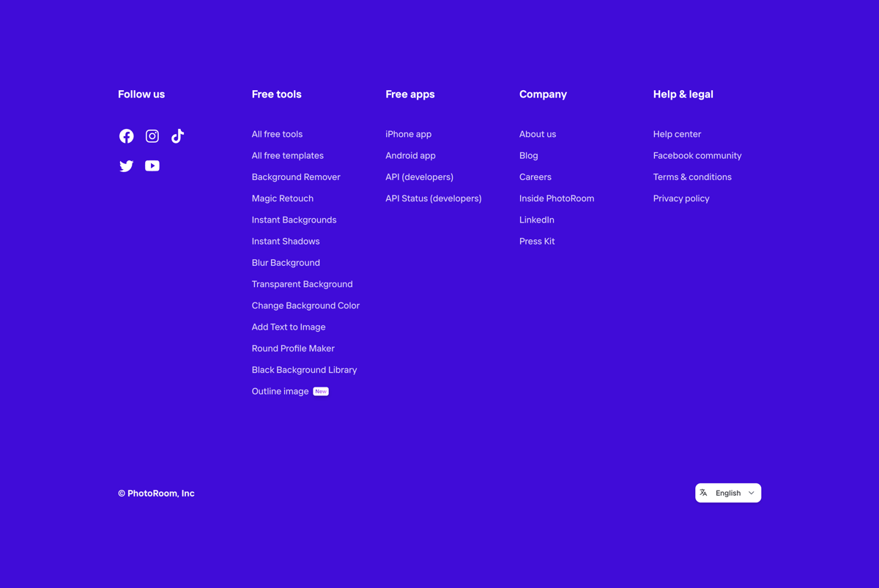The height and width of the screenshot is (588, 879).
Task: Open PhotoRoom's YouTube channel
Action: [x=152, y=165]
